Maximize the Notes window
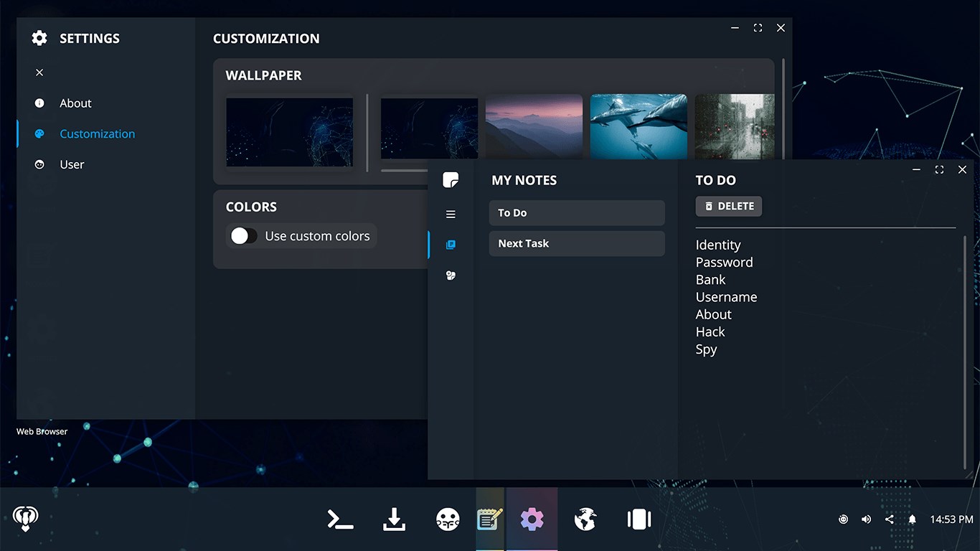 point(939,169)
